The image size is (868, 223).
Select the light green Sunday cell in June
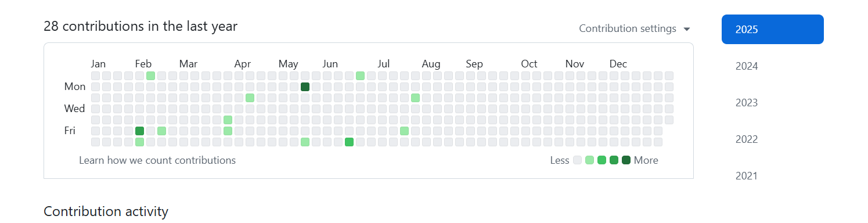[360, 75]
